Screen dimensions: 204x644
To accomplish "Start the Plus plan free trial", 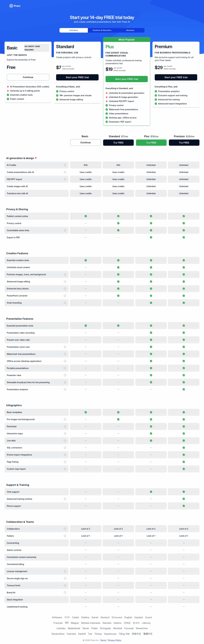I will click(x=127, y=79).
